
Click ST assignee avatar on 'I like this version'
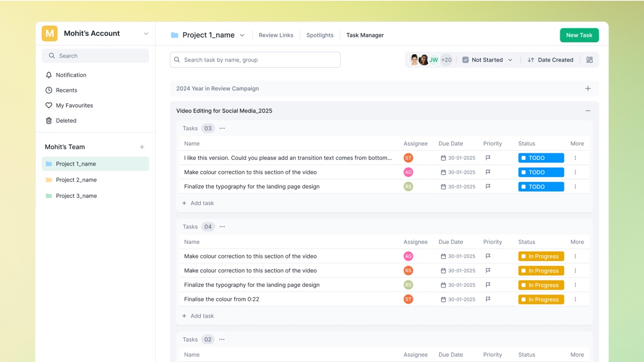pyautogui.click(x=408, y=158)
